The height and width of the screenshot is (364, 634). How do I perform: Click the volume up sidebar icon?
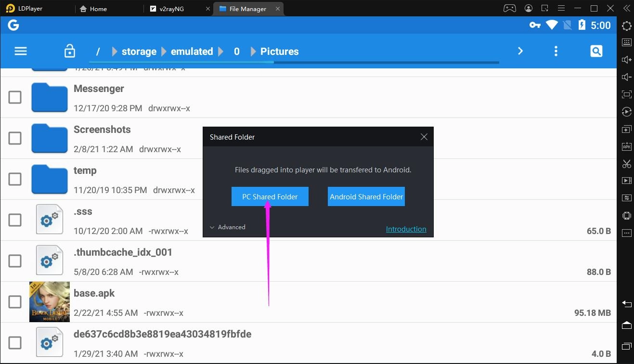click(626, 59)
